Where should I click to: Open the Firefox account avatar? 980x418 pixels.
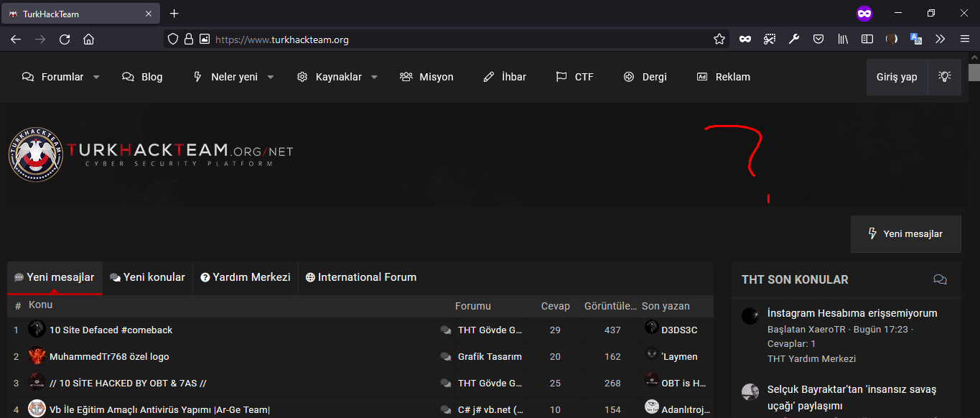click(x=892, y=40)
